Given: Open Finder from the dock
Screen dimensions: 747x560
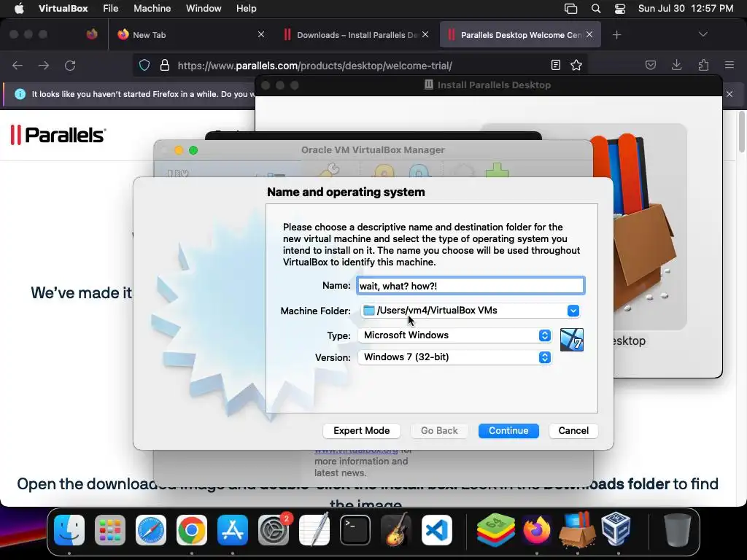Looking at the screenshot, I should pyautogui.click(x=69, y=530).
